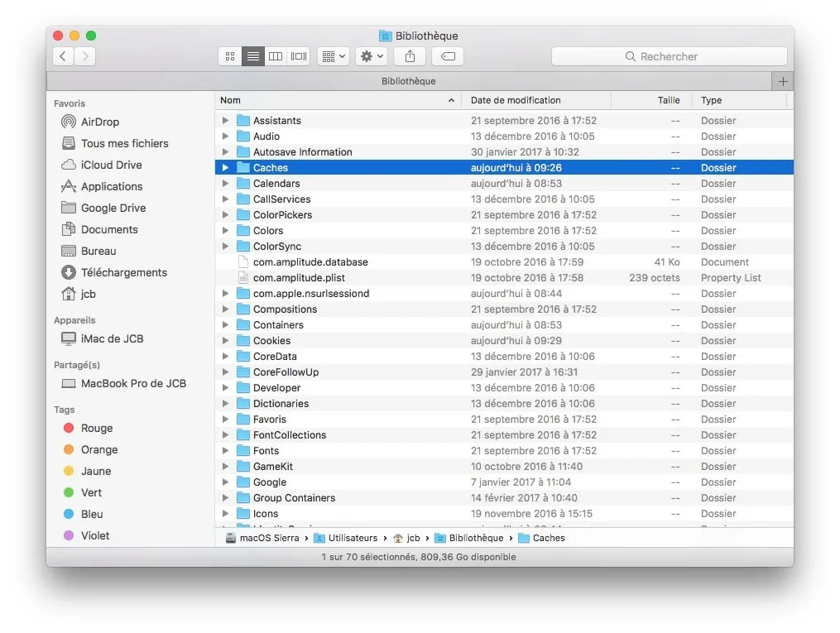
Task: Switch to Cover Flow view
Action: click(x=299, y=56)
